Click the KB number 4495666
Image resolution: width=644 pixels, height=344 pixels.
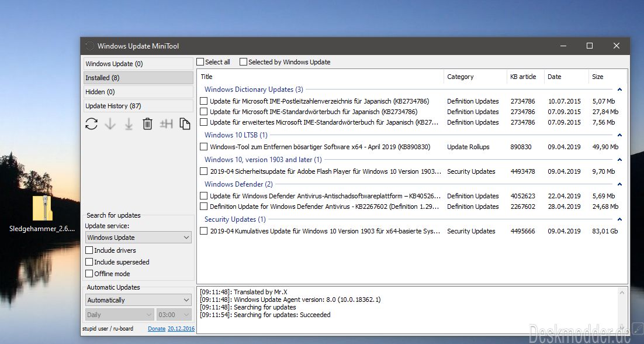pyautogui.click(x=523, y=231)
